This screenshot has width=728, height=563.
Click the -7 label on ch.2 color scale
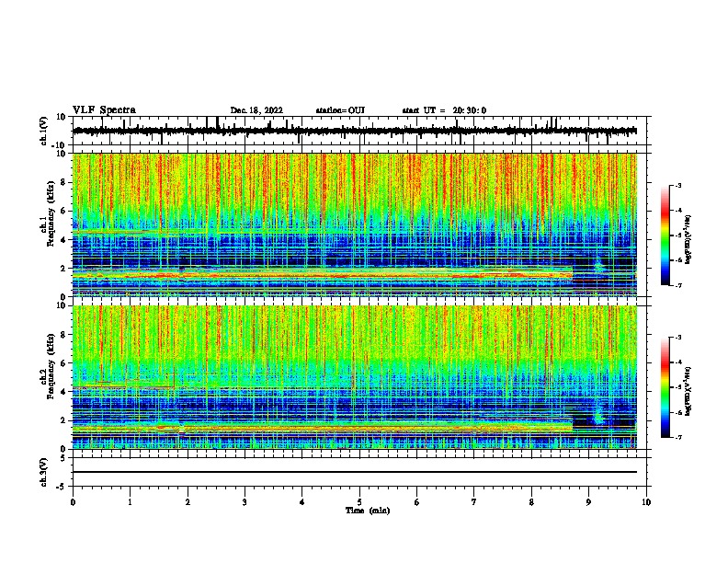tap(677, 437)
